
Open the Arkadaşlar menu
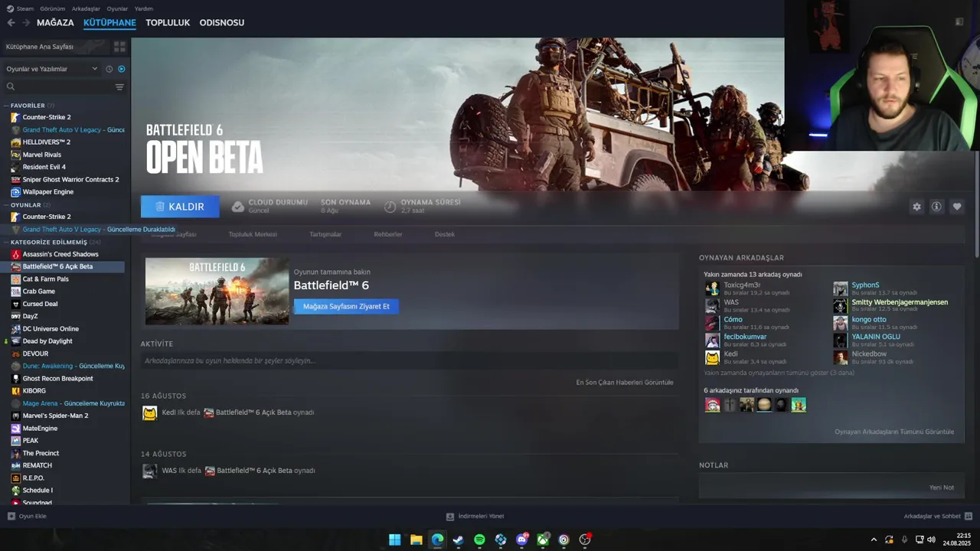pyautogui.click(x=86, y=8)
